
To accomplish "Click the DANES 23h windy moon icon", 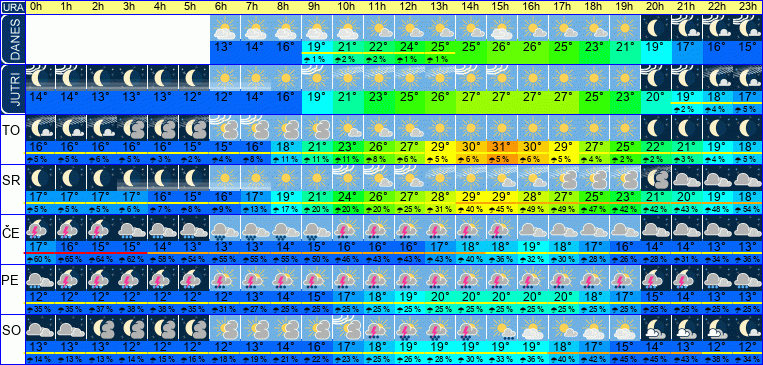I will (748, 29).
